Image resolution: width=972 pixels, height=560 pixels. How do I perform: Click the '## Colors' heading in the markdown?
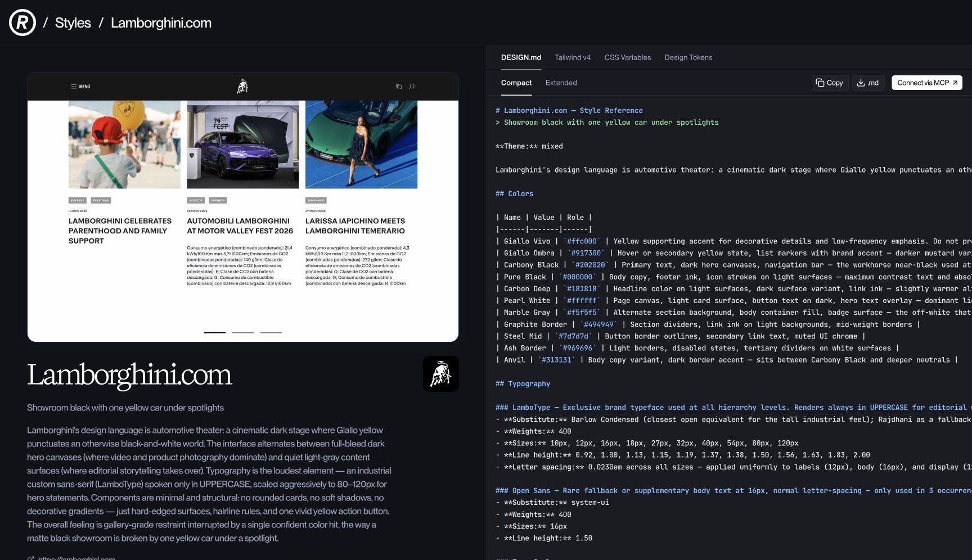coord(514,193)
